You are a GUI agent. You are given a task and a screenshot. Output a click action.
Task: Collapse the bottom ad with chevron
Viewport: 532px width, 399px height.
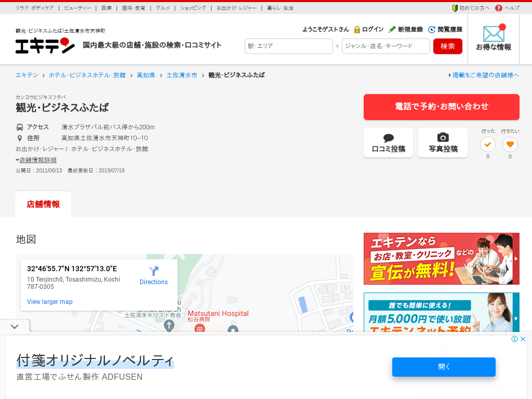[x=15, y=327]
